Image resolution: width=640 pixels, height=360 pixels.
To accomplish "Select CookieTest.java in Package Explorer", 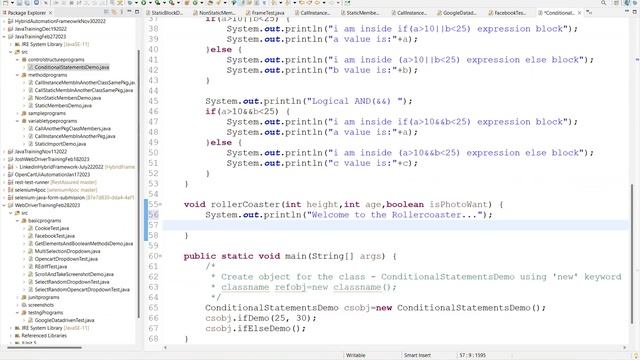I will click(x=51, y=228).
